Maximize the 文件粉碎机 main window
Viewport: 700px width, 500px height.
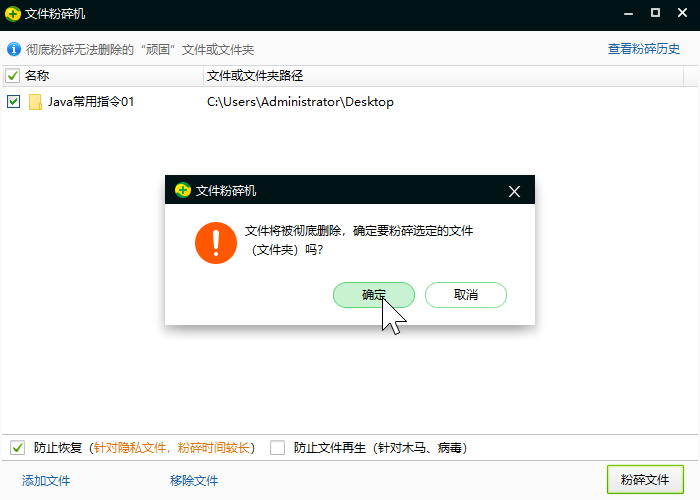tap(655, 13)
